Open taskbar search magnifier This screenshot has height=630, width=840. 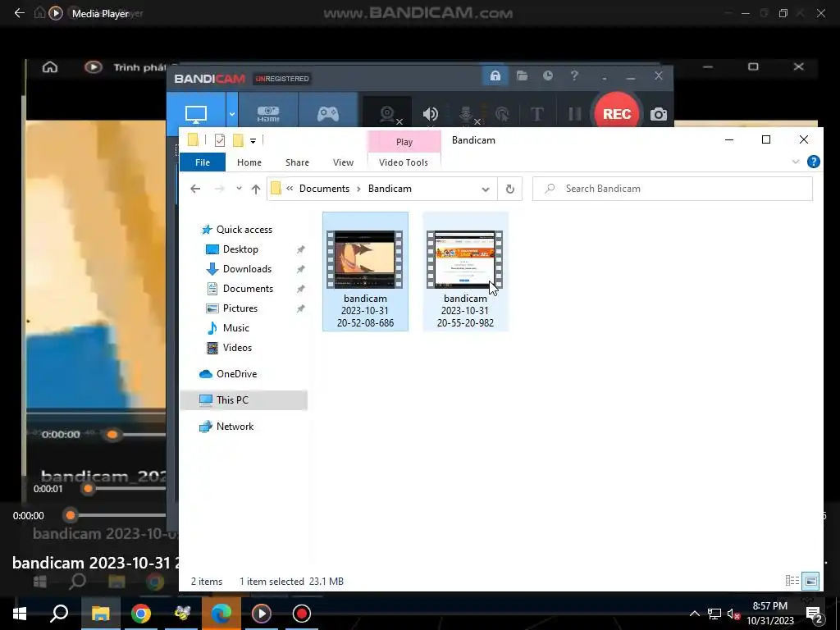pos(59,614)
